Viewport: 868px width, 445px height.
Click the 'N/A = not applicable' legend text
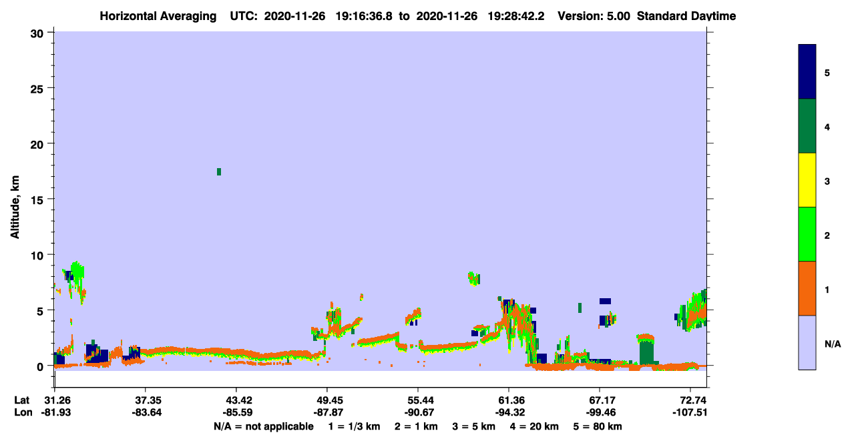click(x=263, y=426)
